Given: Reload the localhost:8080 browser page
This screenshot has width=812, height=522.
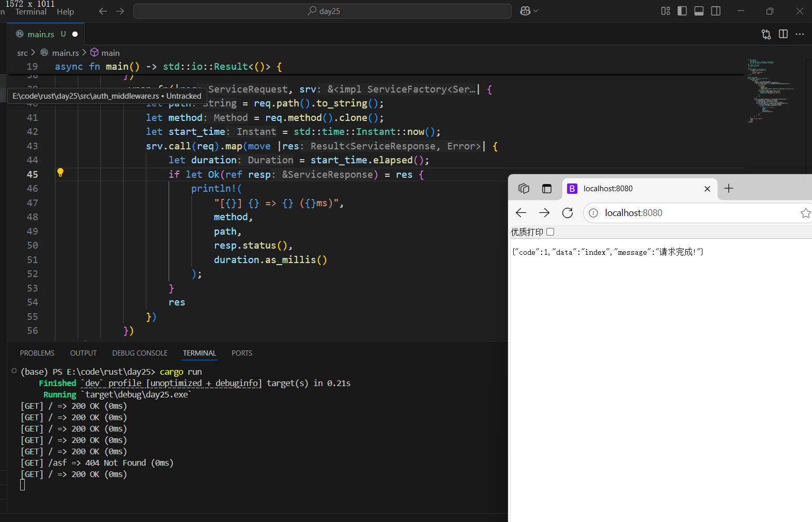Looking at the screenshot, I should pyautogui.click(x=568, y=213).
